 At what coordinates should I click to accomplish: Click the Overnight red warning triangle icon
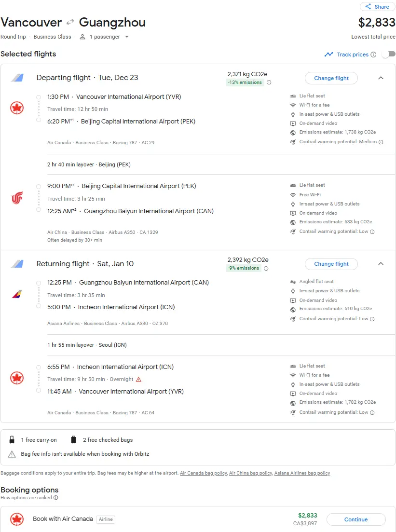[138, 379]
